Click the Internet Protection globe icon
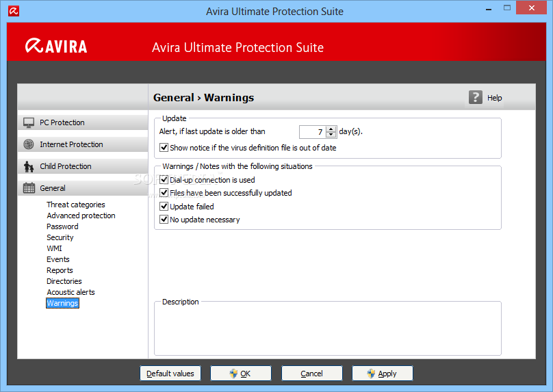This screenshot has height=392, width=553. [29, 144]
